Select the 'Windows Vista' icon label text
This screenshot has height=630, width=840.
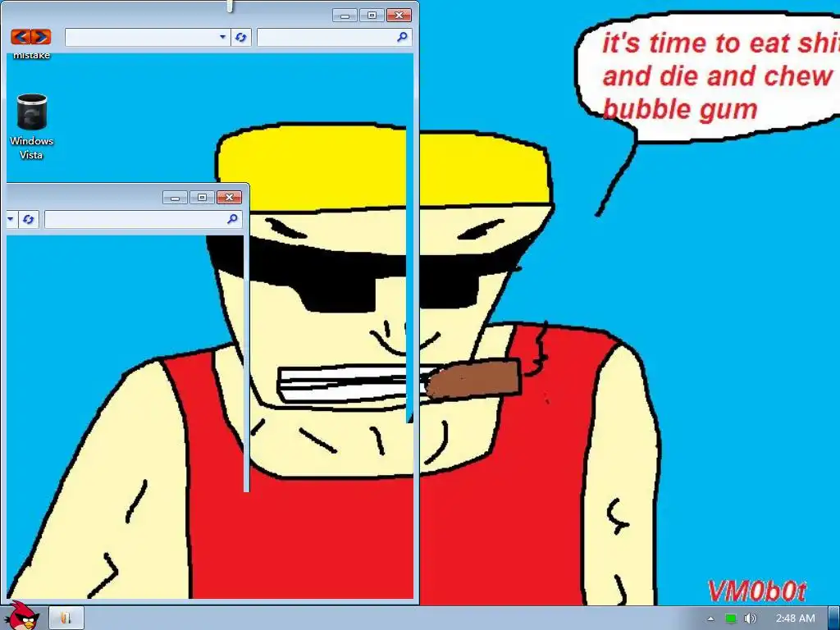[32, 148]
